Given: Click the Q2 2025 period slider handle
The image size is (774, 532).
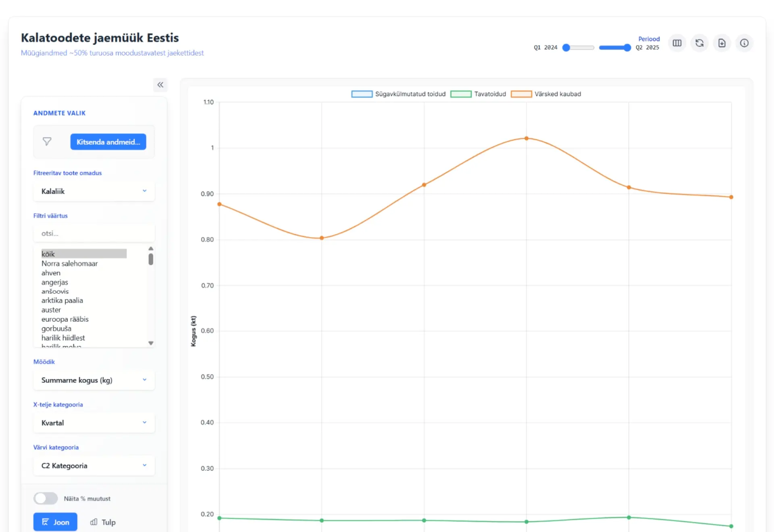Looking at the screenshot, I should click(627, 48).
